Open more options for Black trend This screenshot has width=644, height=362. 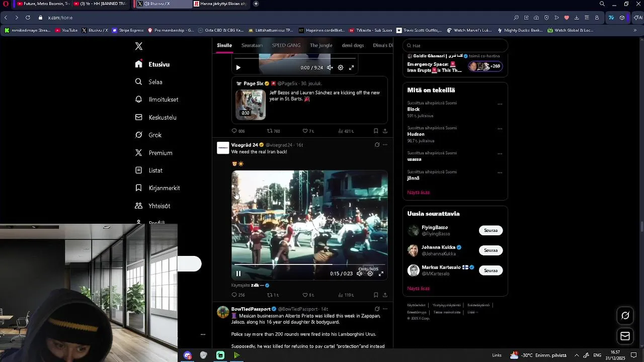pyautogui.click(x=500, y=104)
